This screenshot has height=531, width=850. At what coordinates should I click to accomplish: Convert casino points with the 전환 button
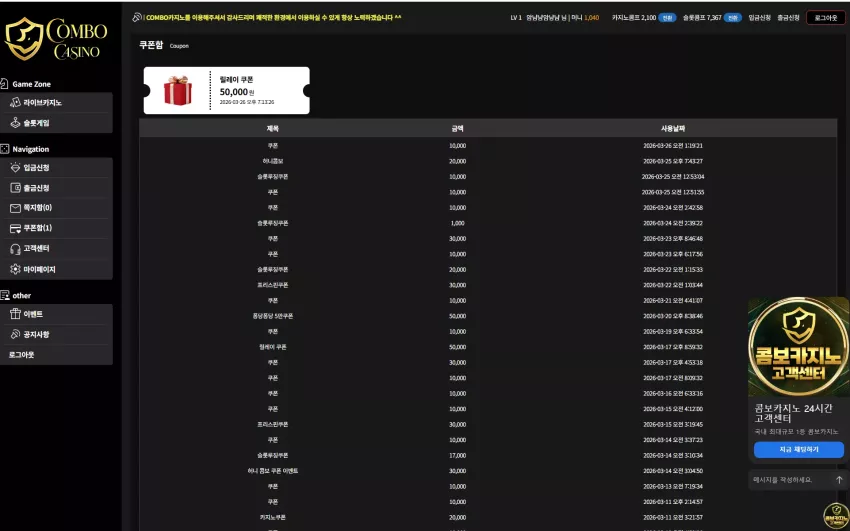click(x=667, y=18)
